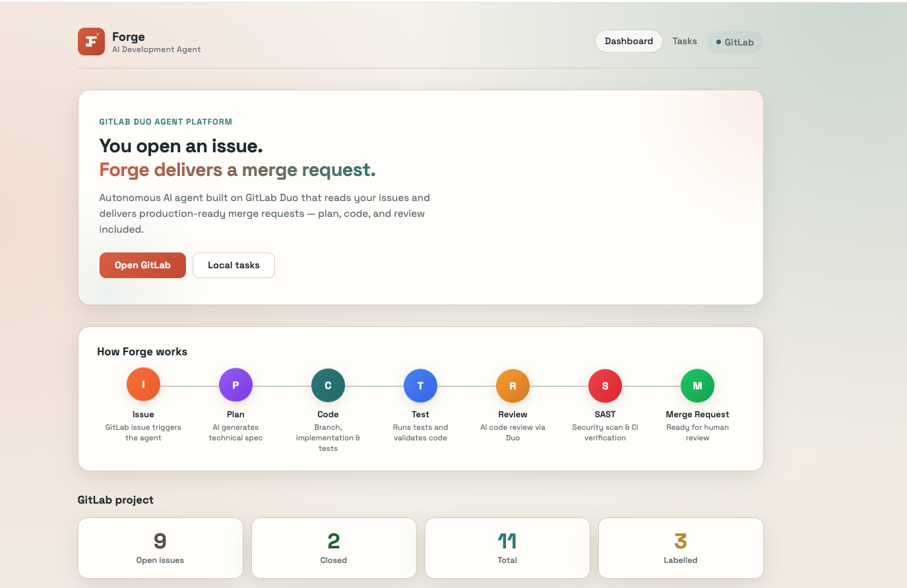This screenshot has height=588, width=907.
Task: Select the purple Plan step circle
Action: pyautogui.click(x=235, y=385)
